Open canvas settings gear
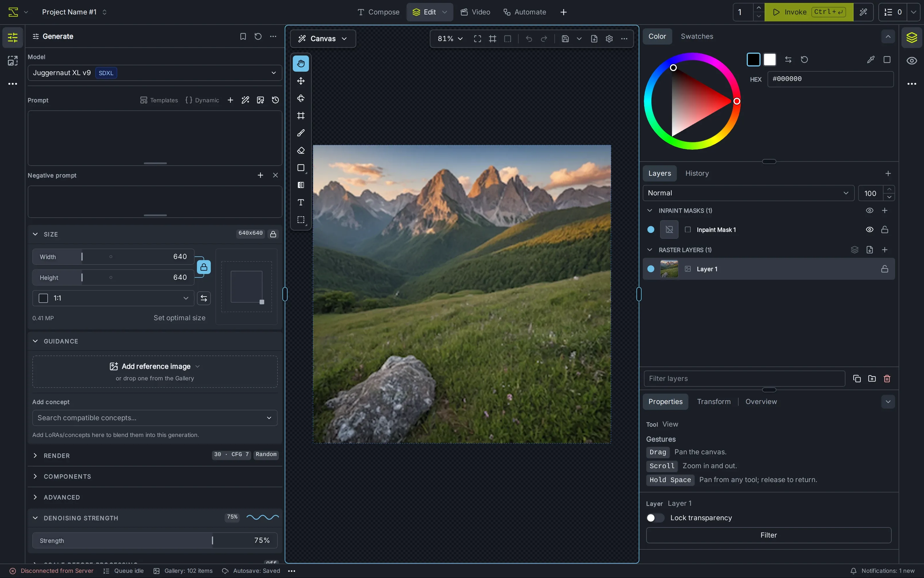This screenshot has width=924, height=578. click(609, 39)
